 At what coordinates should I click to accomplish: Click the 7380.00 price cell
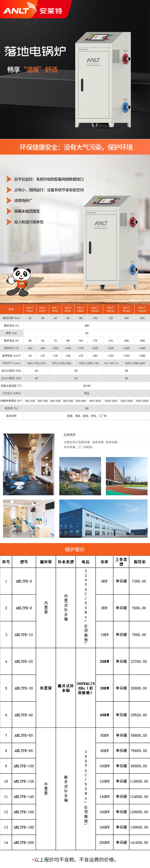pyautogui.click(x=139, y=581)
